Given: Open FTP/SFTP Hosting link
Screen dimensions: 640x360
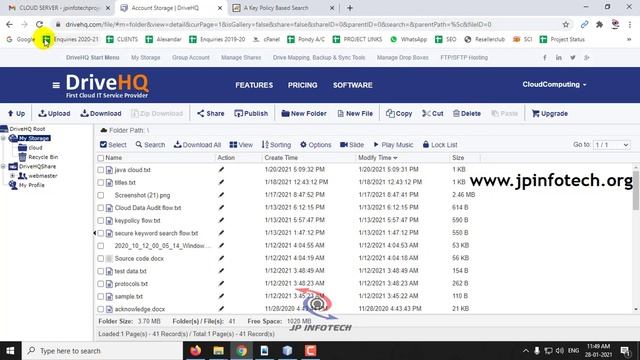Looking at the screenshot, I should point(464,58).
